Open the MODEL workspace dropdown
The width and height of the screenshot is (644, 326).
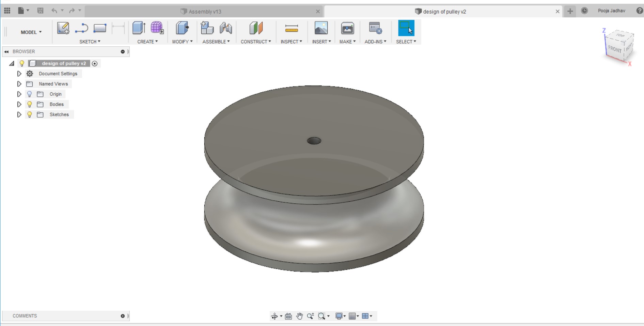point(31,32)
